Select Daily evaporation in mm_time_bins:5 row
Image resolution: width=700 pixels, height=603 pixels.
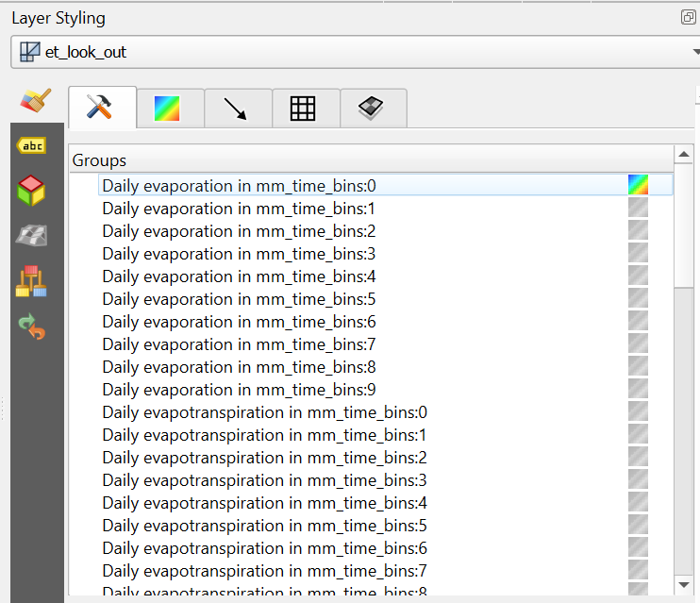pyautogui.click(x=239, y=299)
